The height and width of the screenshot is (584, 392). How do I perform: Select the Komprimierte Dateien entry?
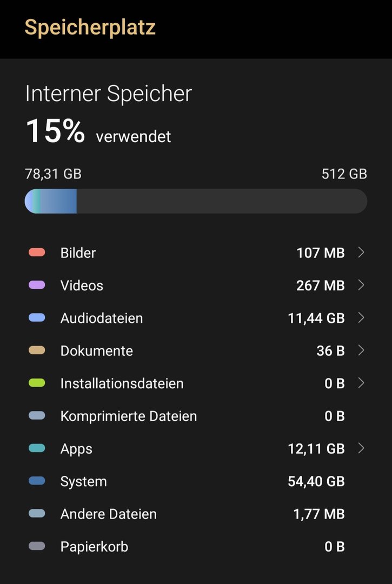pyautogui.click(x=129, y=416)
